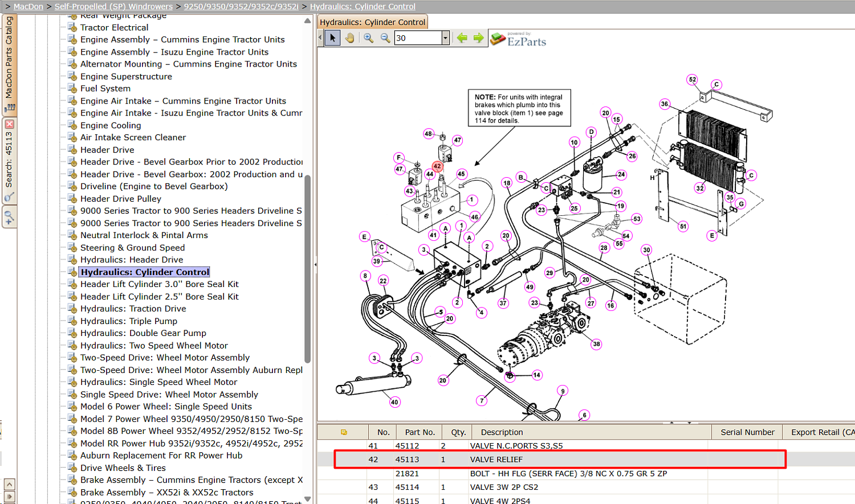Click callout 40 near the cylinder

[x=394, y=402]
